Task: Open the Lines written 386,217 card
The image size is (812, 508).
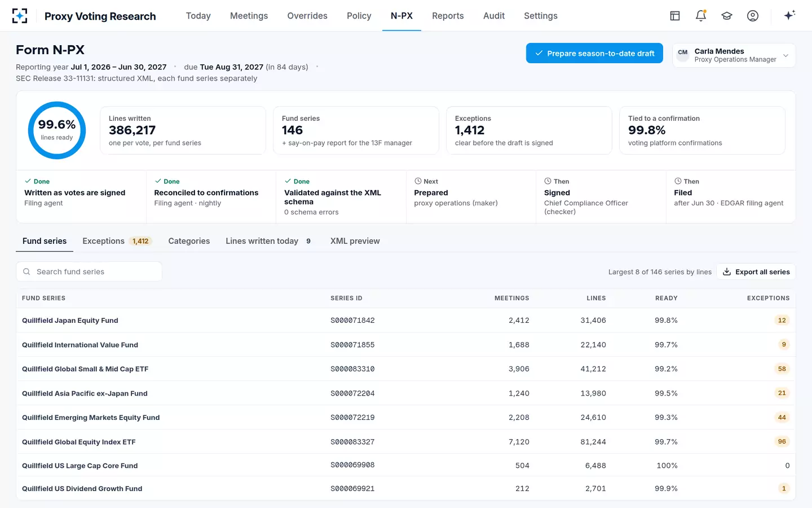Action: coord(183,130)
